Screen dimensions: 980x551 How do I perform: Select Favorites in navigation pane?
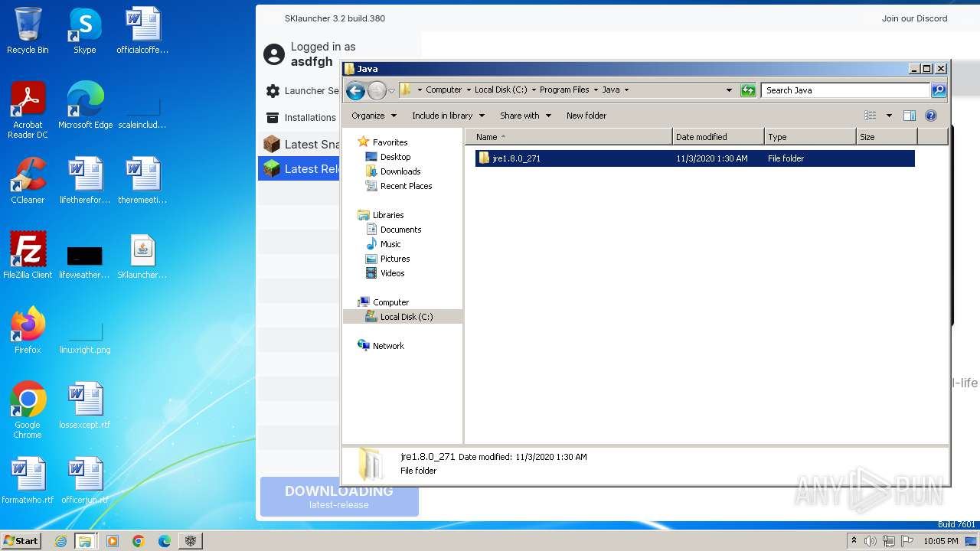click(390, 142)
